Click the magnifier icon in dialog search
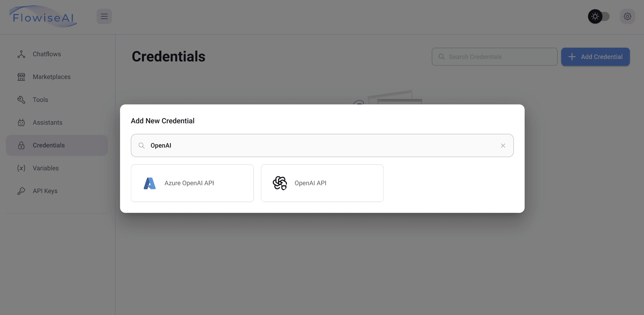 click(x=142, y=145)
